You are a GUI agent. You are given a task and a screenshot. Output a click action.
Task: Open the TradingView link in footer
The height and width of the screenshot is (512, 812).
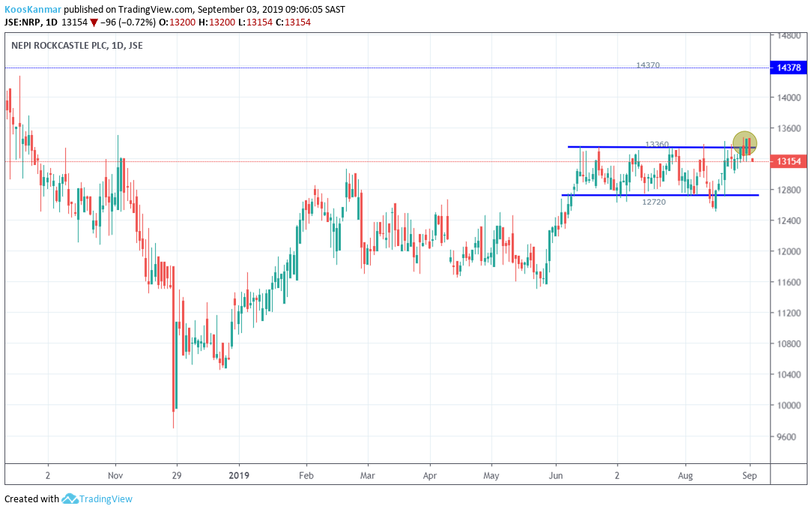coord(106,499)
